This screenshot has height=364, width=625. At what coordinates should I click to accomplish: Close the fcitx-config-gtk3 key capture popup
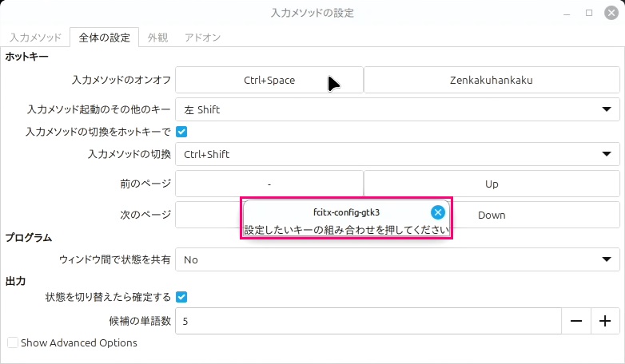click(x=437, y=212)
